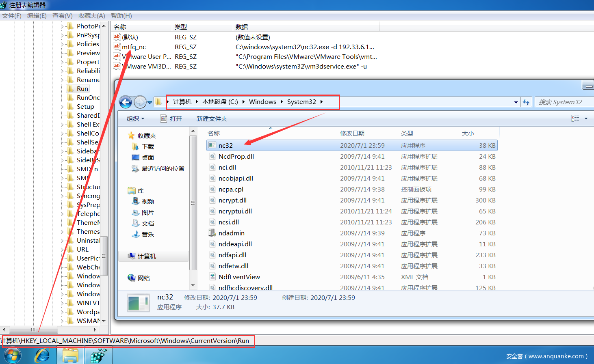Click the NcdProp.dll file icon

(212, 156)
